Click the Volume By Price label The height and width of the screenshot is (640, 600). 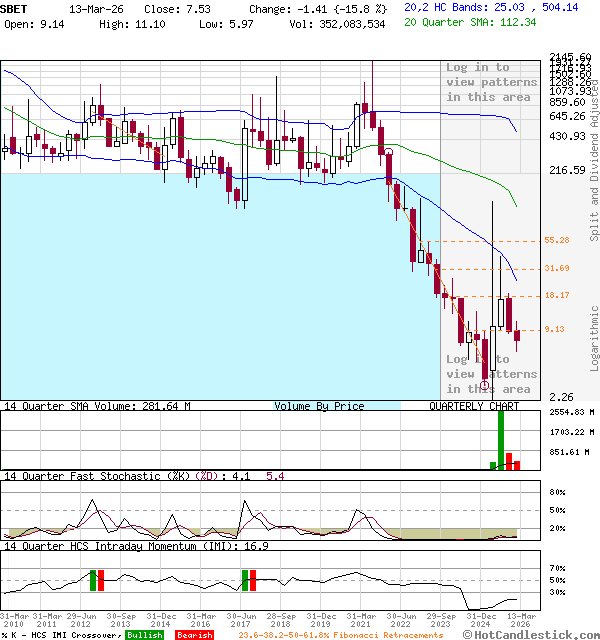pos(319,407)
